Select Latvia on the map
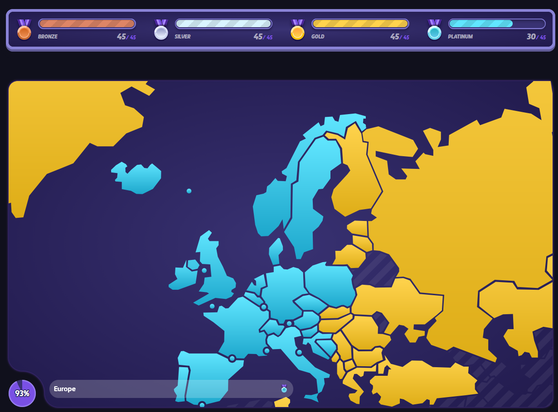558x412 pixels. tap(363, 244)
